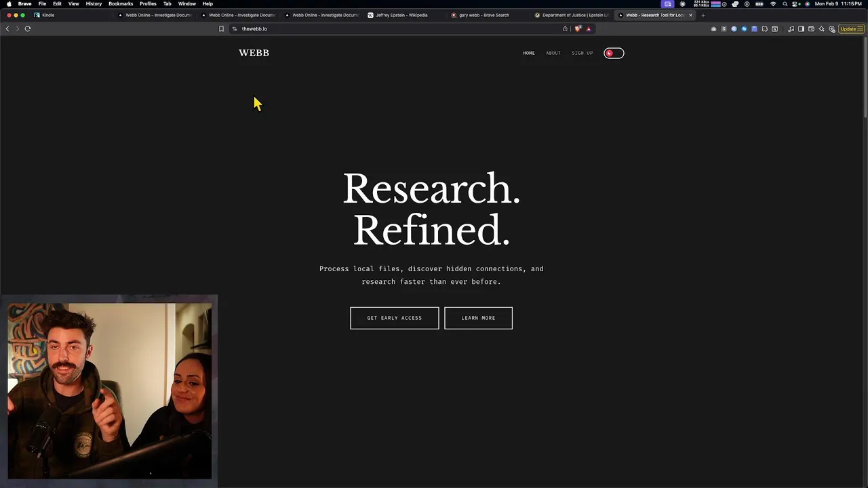Open the Wi-Fi status menu
This screenshot has height=488, width=868.
pyautogui.click(x=773, y=4)
